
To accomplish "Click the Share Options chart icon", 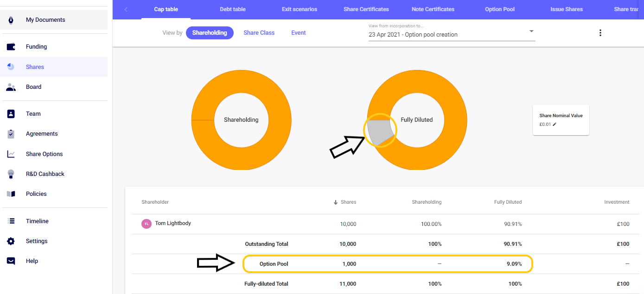I will click(11, 154).
